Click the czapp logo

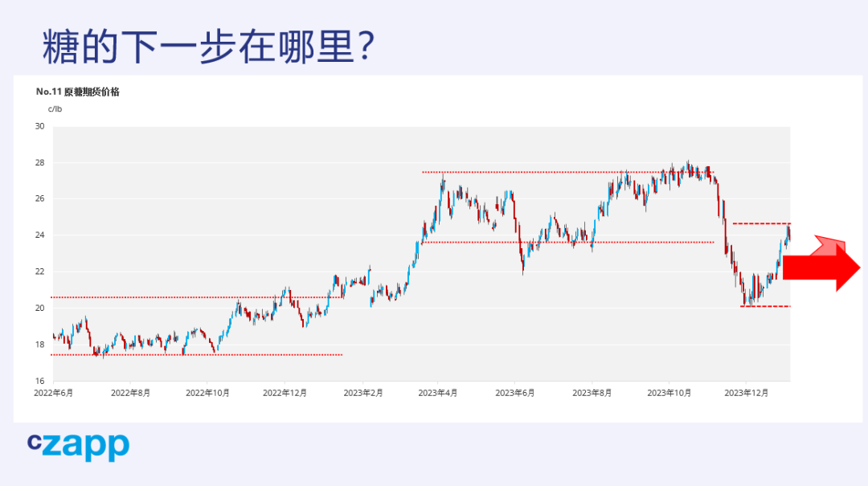click(x=78, y=445)
